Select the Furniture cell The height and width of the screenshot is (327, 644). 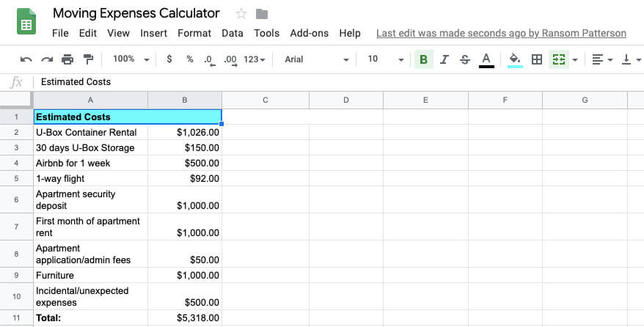tap(90, 275)
